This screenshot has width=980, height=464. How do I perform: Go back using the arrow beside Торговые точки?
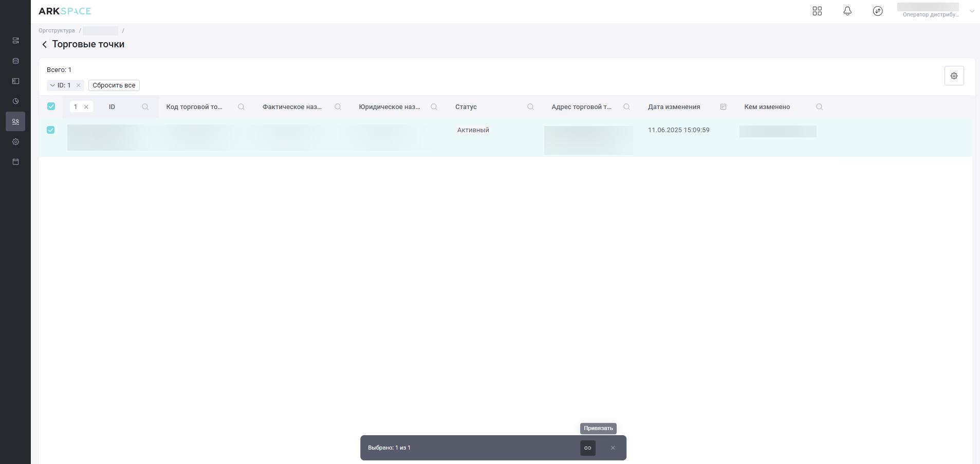(x=44, y=44)
